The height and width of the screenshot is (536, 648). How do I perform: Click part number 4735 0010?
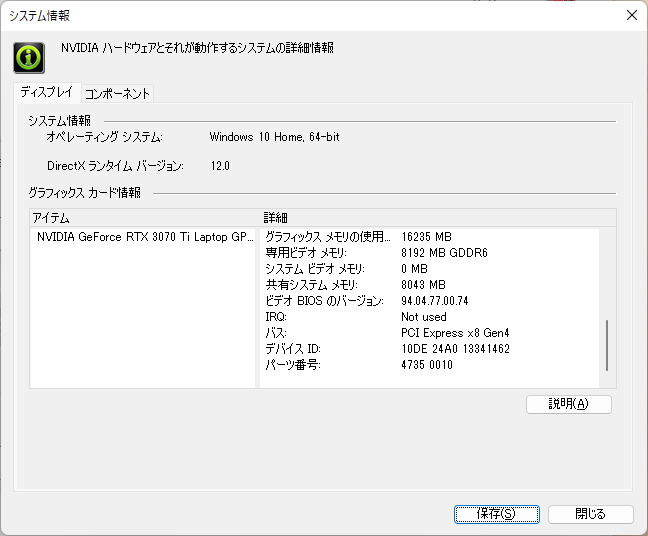[x=426, y=365]
